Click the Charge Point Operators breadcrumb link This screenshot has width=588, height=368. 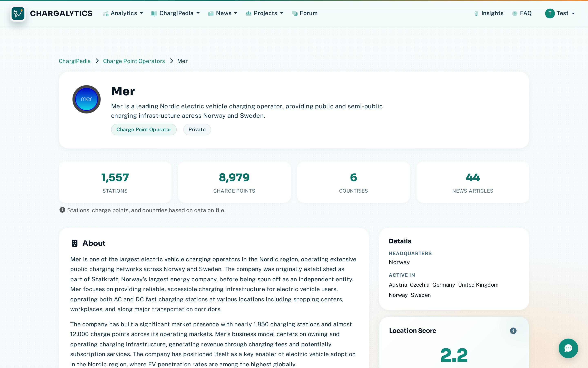[134, 61]
